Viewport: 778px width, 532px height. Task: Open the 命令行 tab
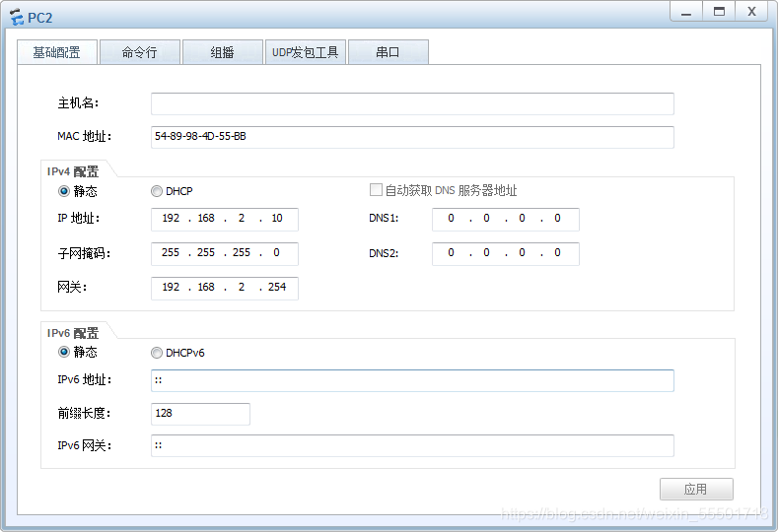(139, 52)
